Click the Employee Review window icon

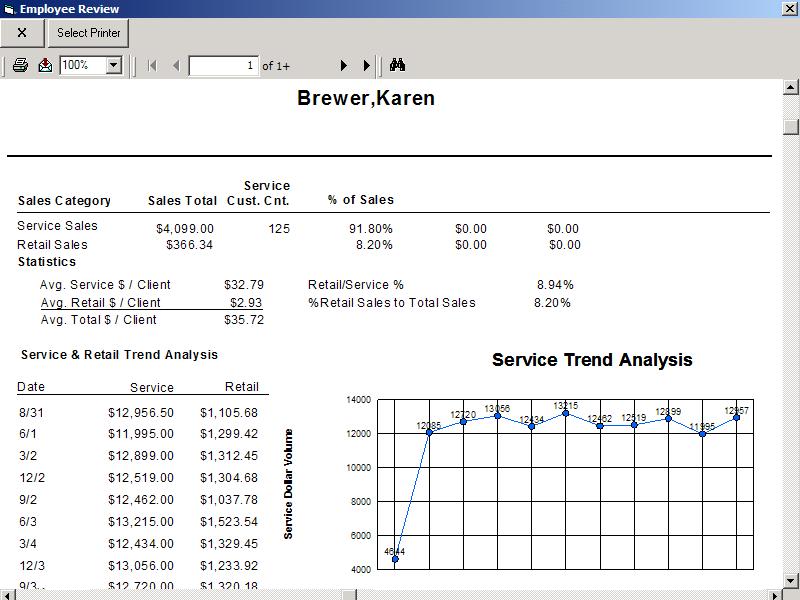point(9,9)
